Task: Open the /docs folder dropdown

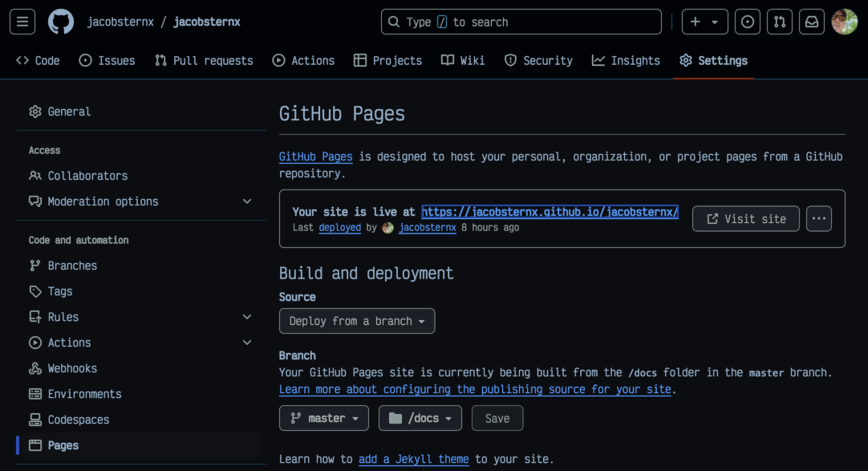Action: pyautogui.click(x=420, y=418)
